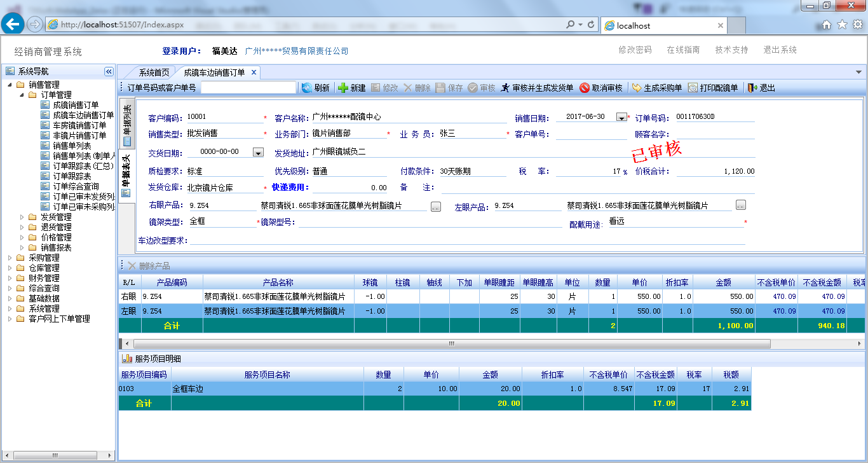Open 订单综合查询 in the navigation tree
Image resolution: width=868 pixels, height=463 pixels.
pyautogui.click(x=76, y=186)
